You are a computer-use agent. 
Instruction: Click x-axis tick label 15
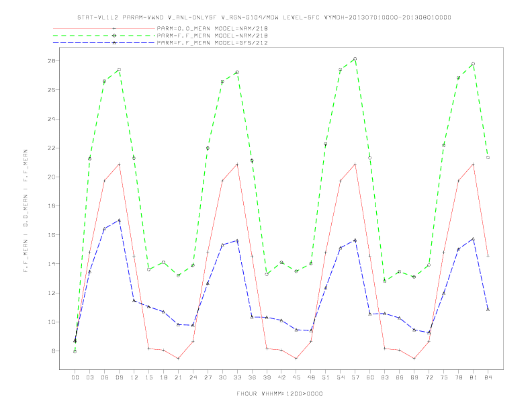(148, 377)
